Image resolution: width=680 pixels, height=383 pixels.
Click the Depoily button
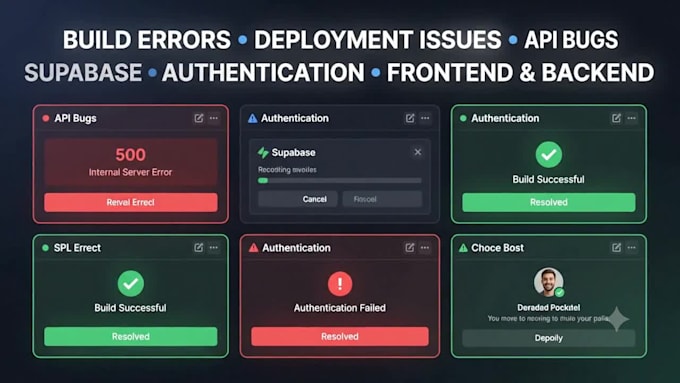point(549,338)
